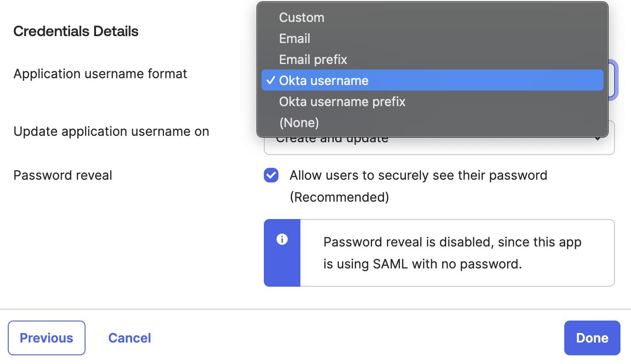Click the 'Update application username on' label

point(111,131)
